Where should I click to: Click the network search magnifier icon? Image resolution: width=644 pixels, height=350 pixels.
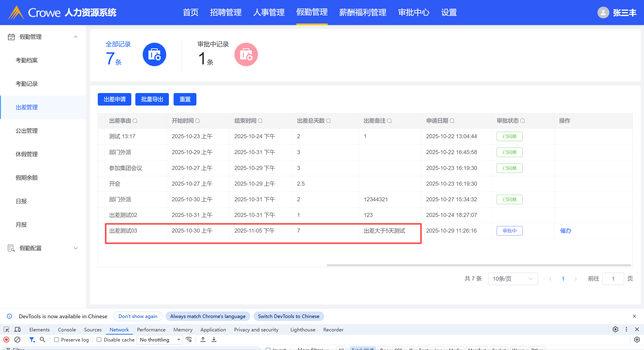click(43, 339)
